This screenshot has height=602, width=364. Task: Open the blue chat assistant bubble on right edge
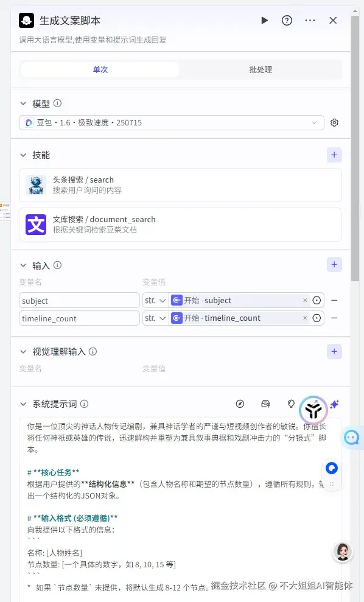pyautogui.click(x=352, y=437)
